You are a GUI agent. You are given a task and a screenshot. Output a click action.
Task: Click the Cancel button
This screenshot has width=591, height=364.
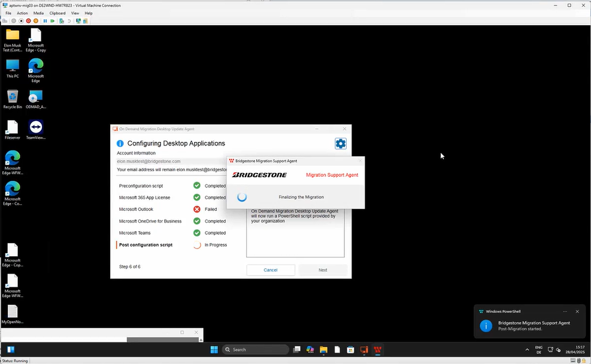271,270
